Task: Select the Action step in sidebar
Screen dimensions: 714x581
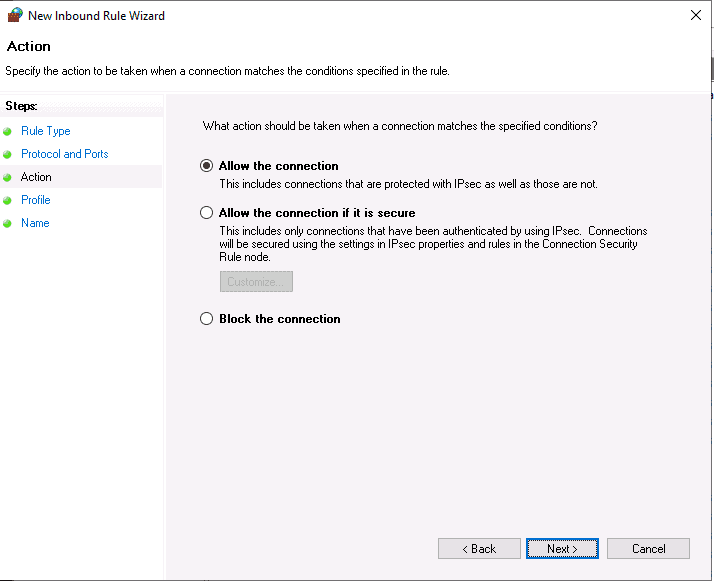Action: pyautogui.click(x=36, y=177)
